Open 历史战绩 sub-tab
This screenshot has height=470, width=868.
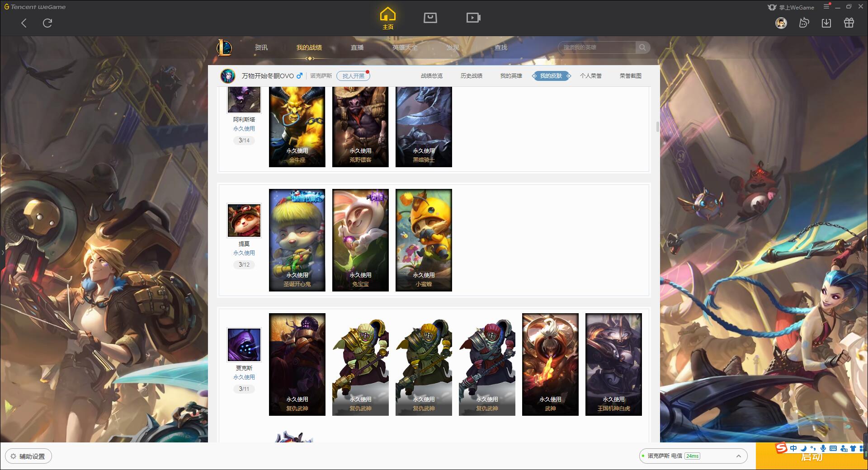(x=472, y=76)
